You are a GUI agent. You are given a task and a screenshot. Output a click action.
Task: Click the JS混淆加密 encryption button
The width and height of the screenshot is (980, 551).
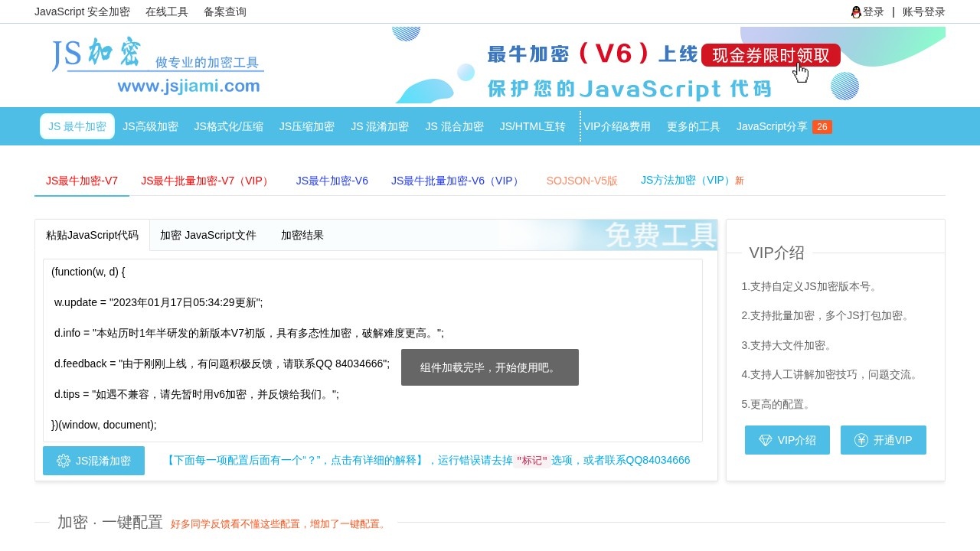93,461
